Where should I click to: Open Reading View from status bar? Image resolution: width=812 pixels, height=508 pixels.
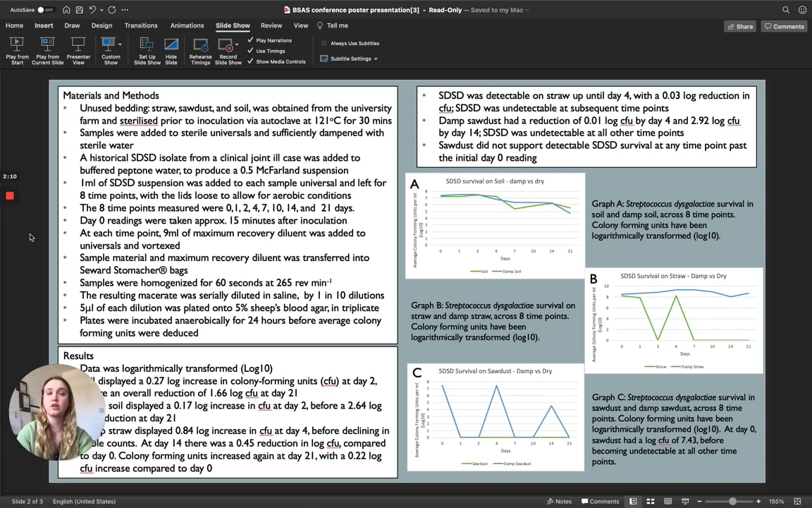[x=667, y=502]
